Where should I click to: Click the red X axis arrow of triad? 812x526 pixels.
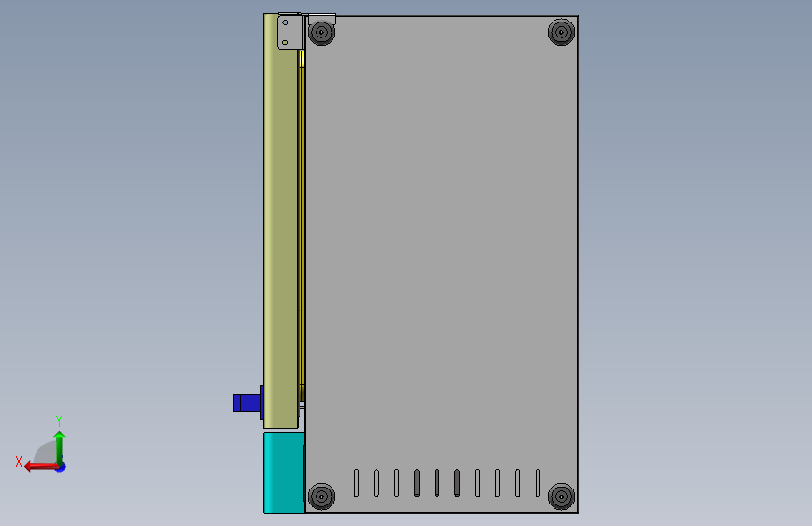click(41, 467)
